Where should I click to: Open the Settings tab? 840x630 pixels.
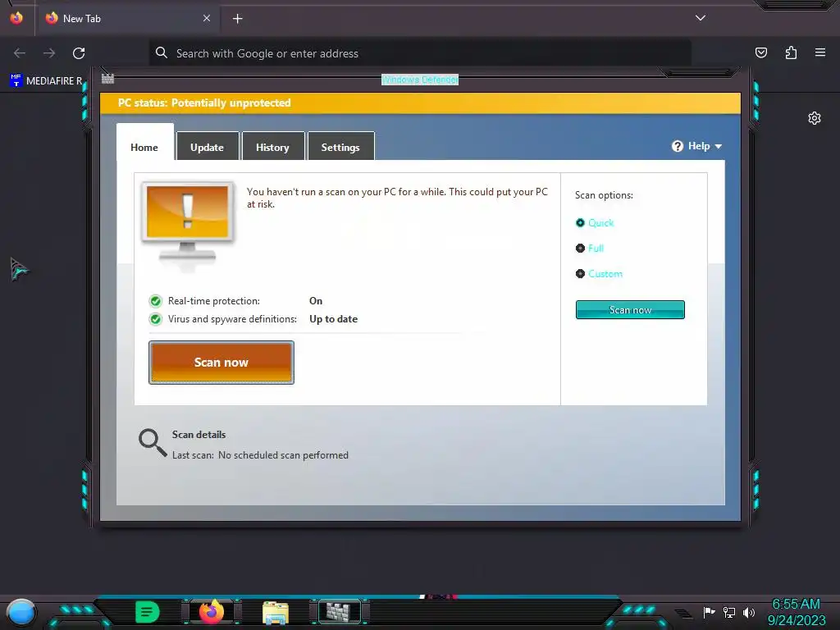pos(340,146)
